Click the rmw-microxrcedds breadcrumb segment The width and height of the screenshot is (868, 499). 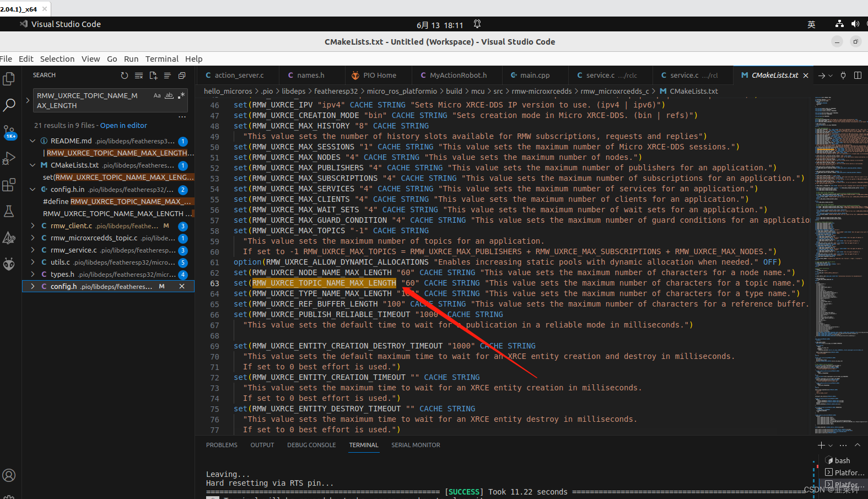point(541,92)
